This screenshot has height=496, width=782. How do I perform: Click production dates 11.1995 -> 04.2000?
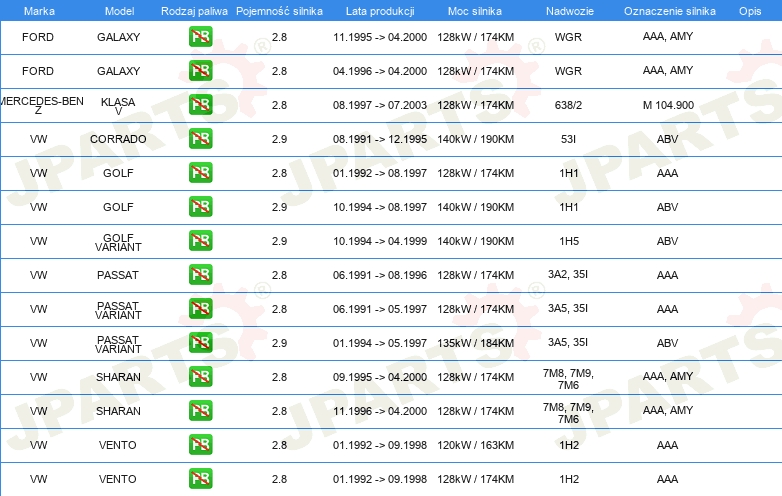tap(380, 37)
